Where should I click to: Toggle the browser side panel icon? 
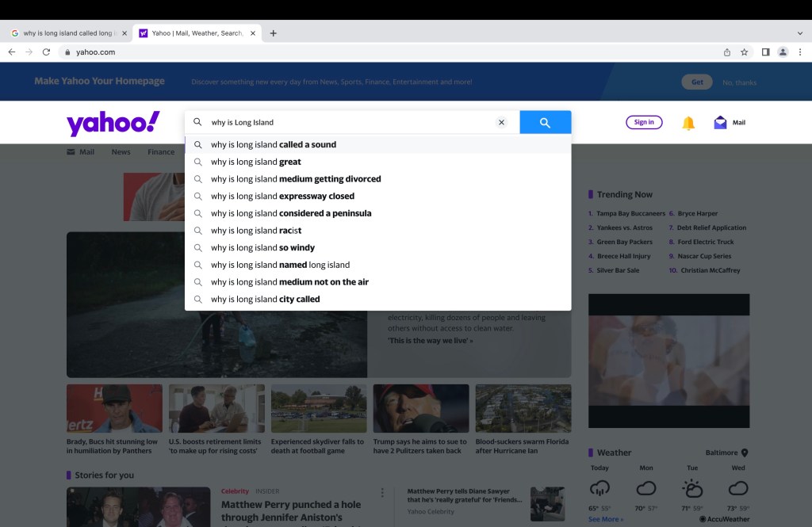pos(765,52)
